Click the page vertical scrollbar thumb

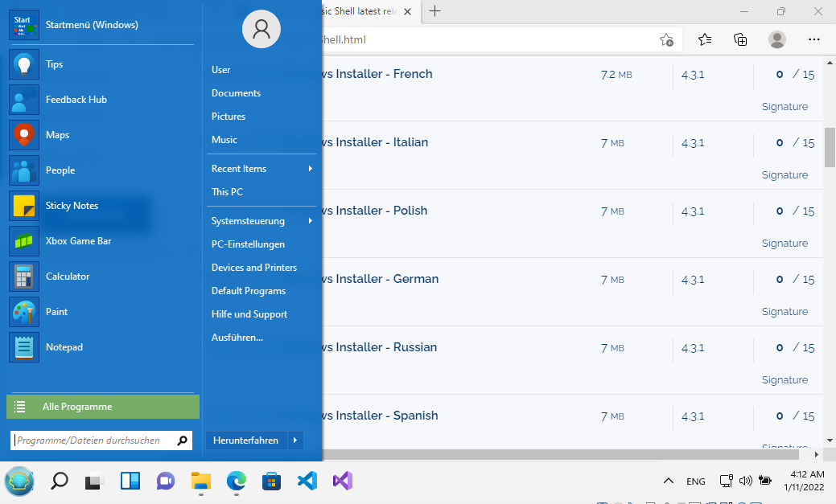point(830,148)
